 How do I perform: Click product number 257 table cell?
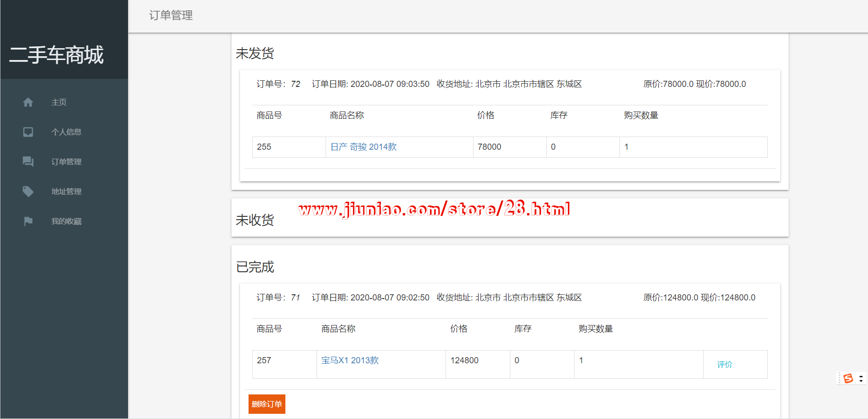tap(264, 360)
